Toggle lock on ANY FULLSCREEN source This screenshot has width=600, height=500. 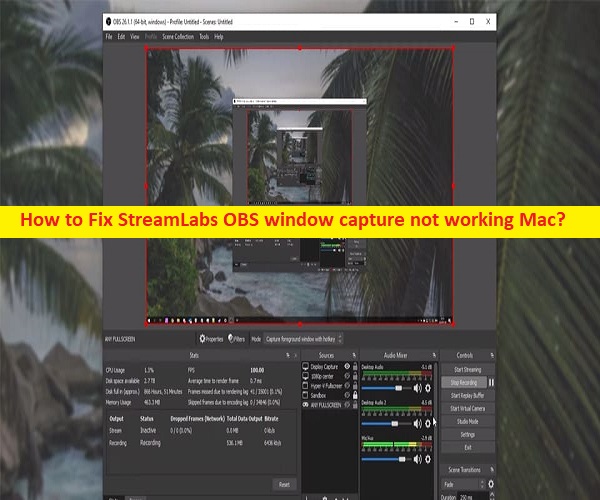pyautogui.click(x=355, y=404)
